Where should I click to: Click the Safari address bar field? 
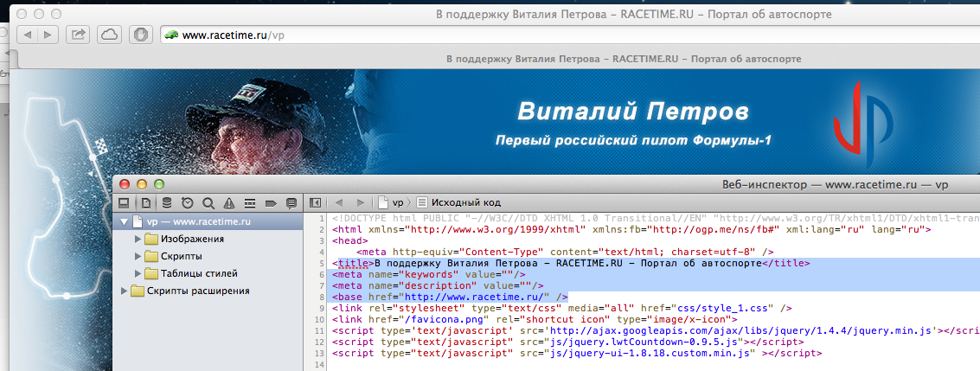click(x=570, y=35)
